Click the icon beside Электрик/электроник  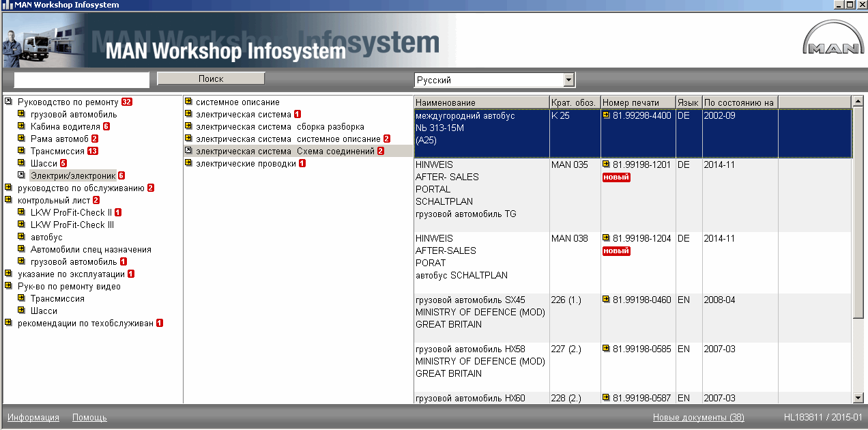21,175
